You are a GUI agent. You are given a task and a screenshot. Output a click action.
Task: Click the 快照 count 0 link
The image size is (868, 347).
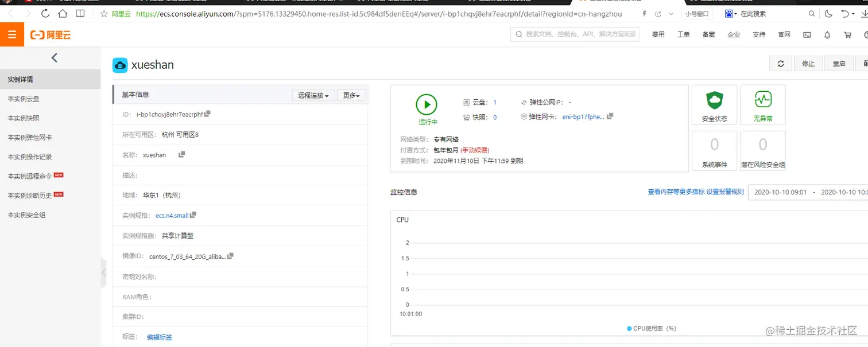tap(495, 117)
